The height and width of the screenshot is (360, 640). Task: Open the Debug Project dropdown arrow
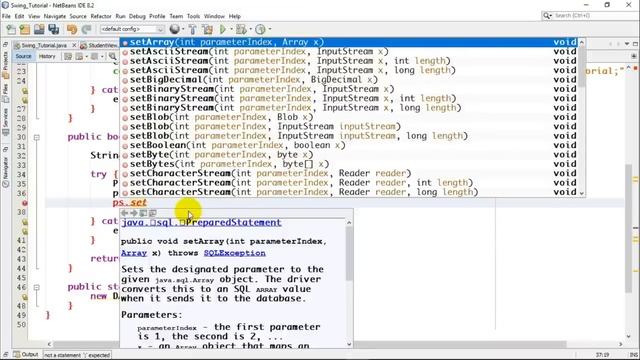click(250, 29)
